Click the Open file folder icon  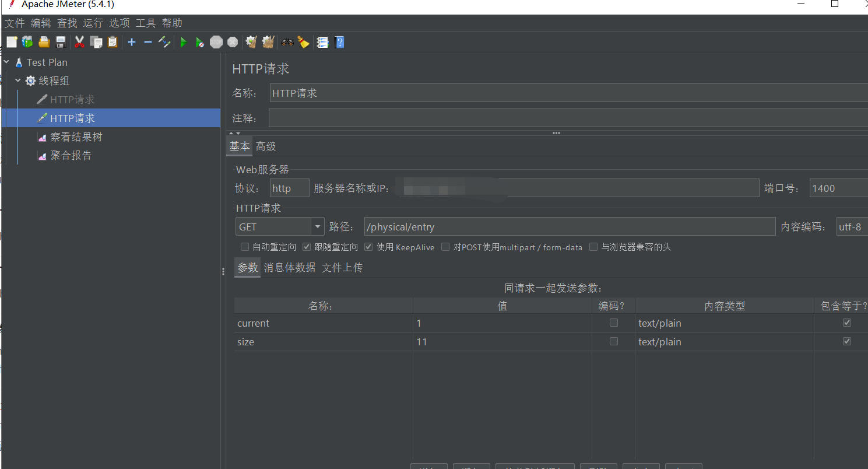(x=44, y=42)
